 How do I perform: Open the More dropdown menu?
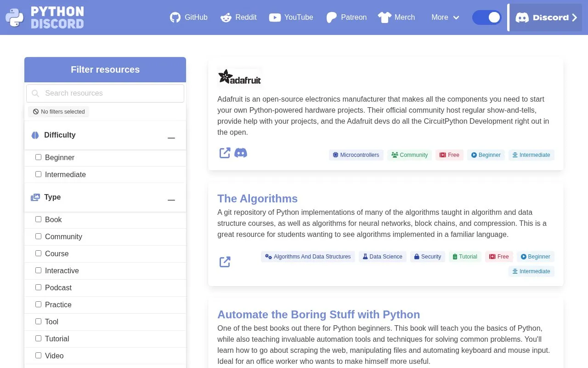click(x=445, y=17)
